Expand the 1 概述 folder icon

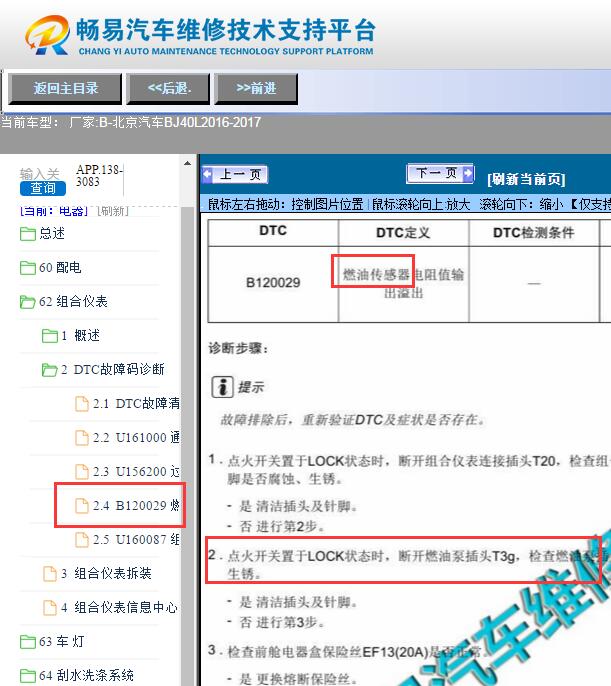tap(50, 336)
